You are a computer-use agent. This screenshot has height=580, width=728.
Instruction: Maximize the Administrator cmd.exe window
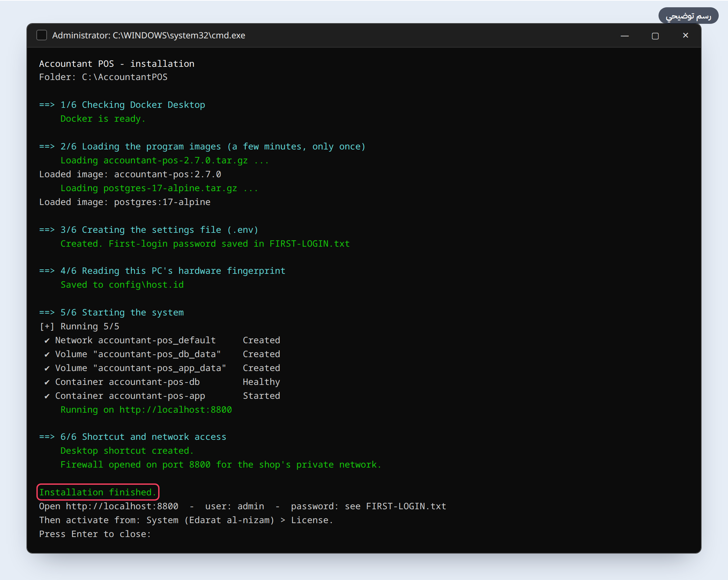click(655, 36)
